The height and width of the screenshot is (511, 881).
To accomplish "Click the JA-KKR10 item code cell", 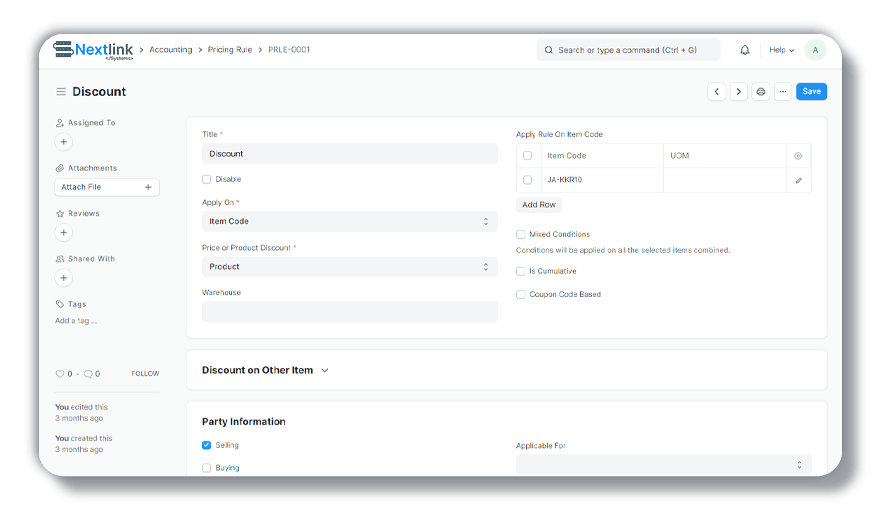I will [x=601, y=180].
